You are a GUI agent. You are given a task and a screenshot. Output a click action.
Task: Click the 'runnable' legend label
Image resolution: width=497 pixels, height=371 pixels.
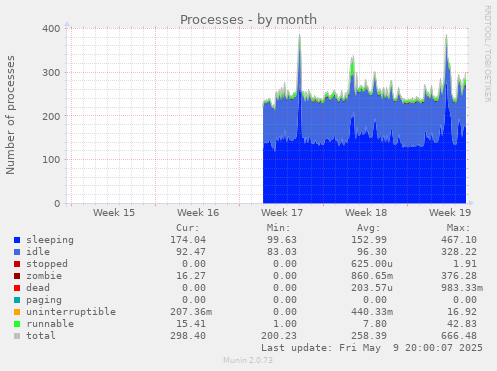click(x=50, y=324)
